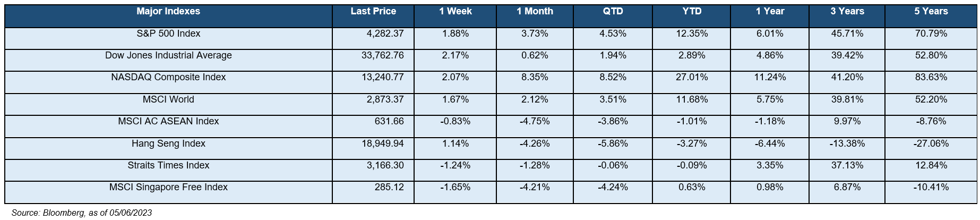Click the 1 Week column header

click(x=455, y=11)
